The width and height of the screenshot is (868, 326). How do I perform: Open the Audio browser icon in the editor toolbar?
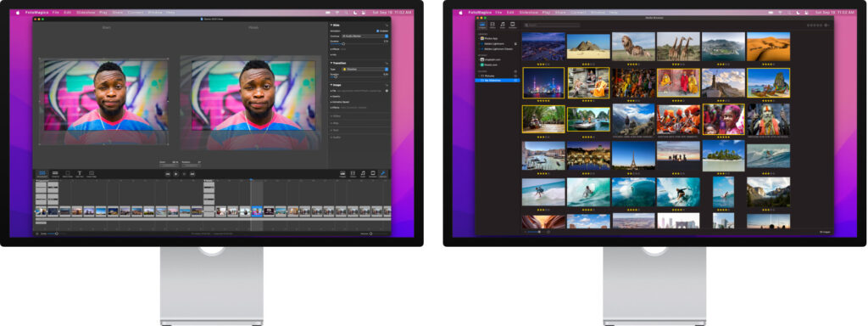[363, 174]
